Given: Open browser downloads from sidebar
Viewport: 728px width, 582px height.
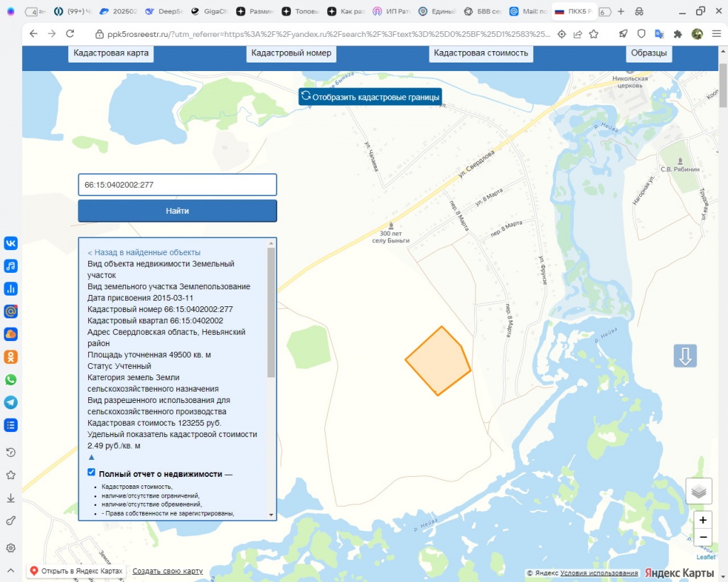Looking at the screenshot, I should [x=11, y=498].
